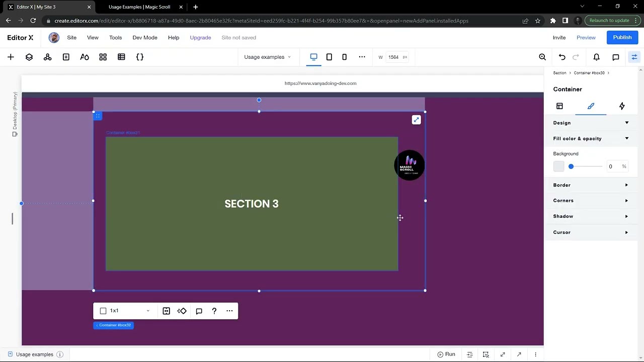
Task: Open the comments panel icon
Action: [x=616, y=57]
